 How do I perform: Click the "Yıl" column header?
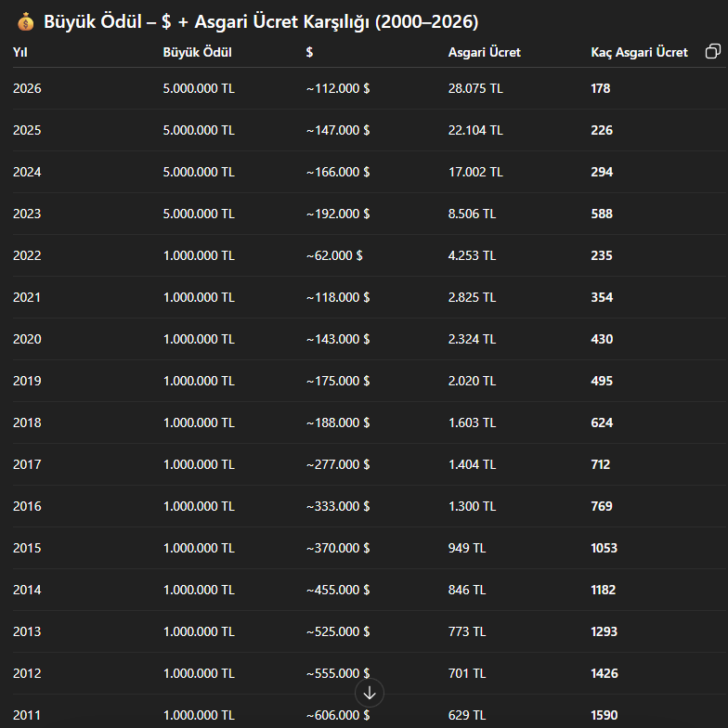click(19, 53)
